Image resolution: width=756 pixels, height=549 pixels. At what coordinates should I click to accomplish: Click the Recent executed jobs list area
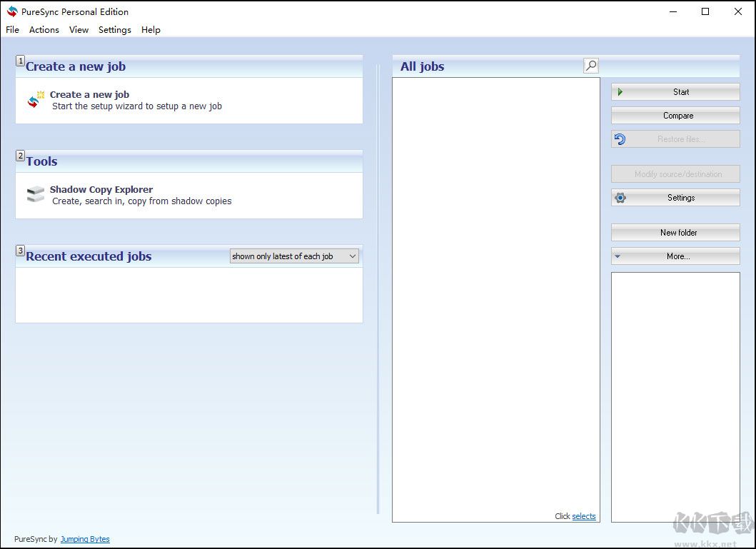pyautogui.click(x=189, y=295)
